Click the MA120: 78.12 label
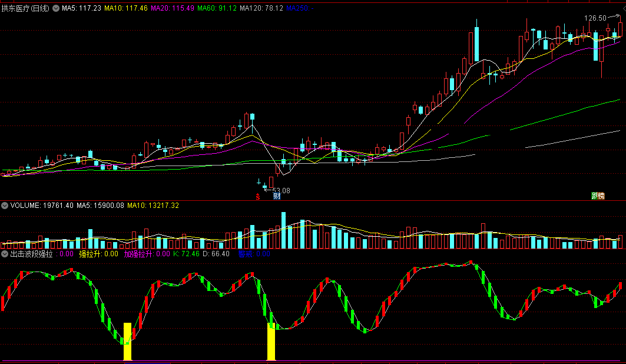The width and height of the screenshot is (626, 364). pyautogui.click(x=261, y=8)
